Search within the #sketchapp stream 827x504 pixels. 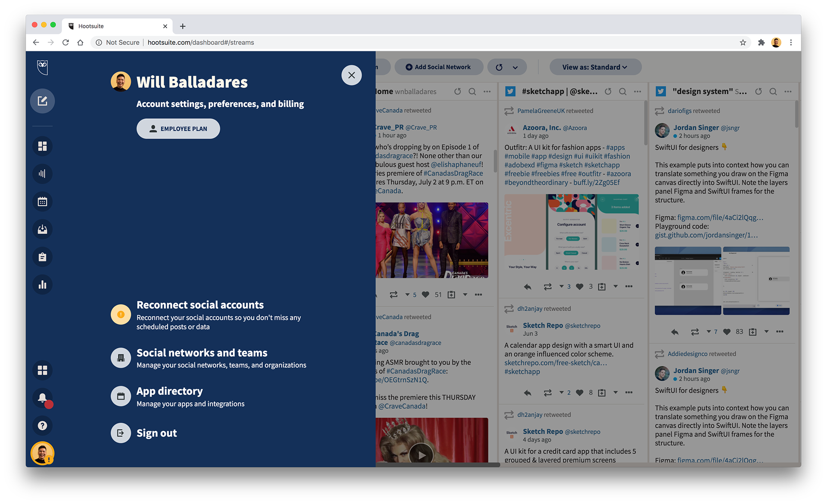[x=623, y=92]
